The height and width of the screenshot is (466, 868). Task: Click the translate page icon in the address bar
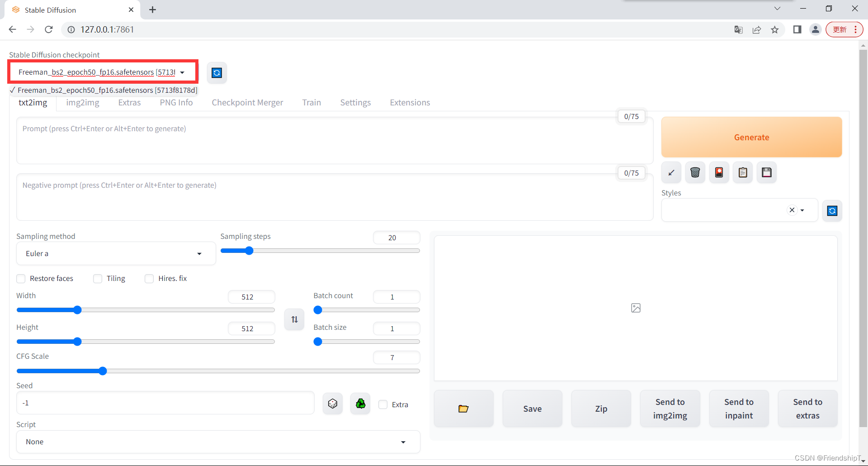738,29
